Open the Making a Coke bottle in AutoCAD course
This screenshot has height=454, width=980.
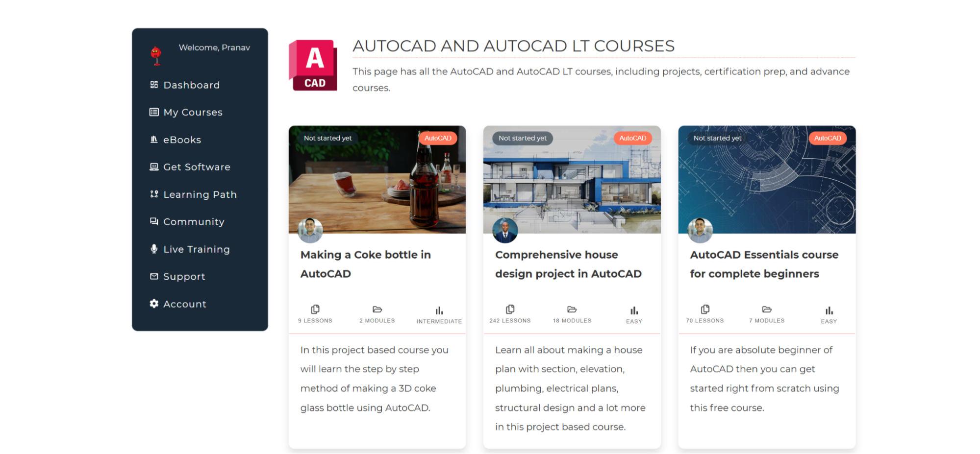[365, 264]
